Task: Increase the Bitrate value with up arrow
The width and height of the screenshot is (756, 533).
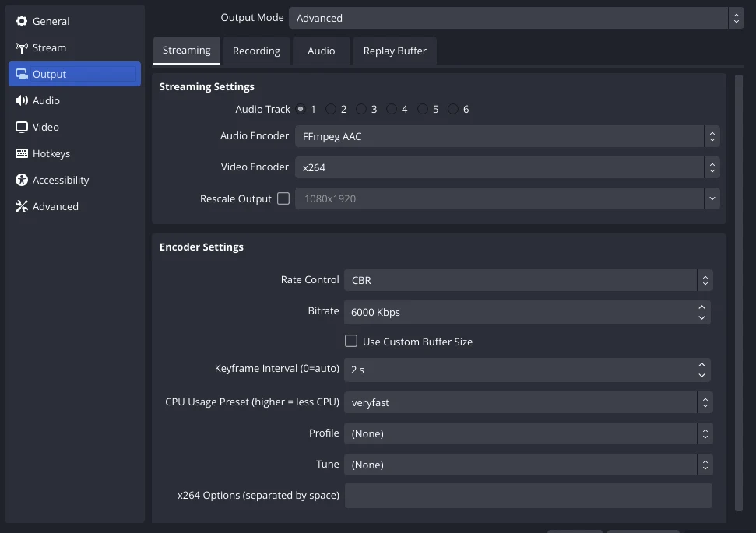Action: tap(701, 307)
